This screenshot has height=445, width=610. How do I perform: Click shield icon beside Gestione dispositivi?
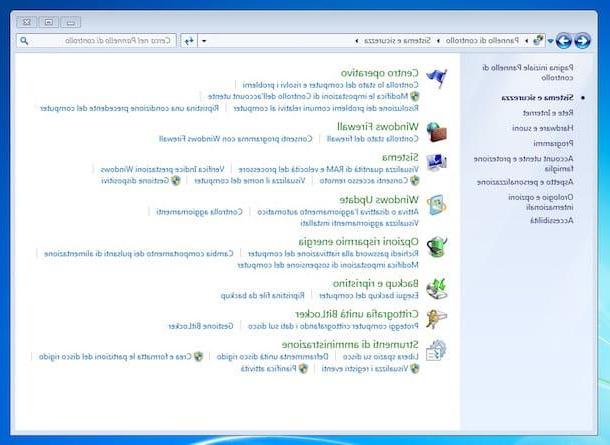pyautogui.click(x=176, y=180)
